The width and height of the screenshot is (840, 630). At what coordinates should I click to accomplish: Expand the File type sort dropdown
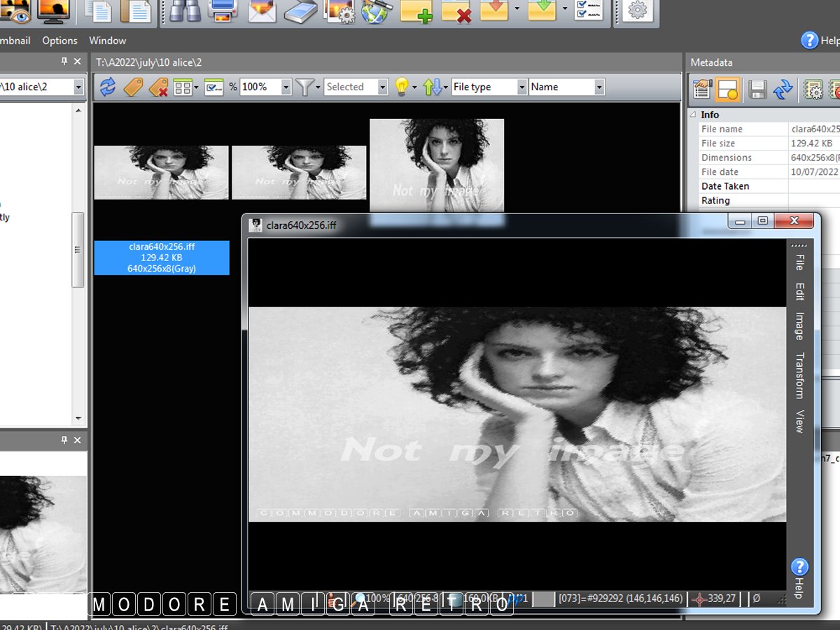(521, 87)
